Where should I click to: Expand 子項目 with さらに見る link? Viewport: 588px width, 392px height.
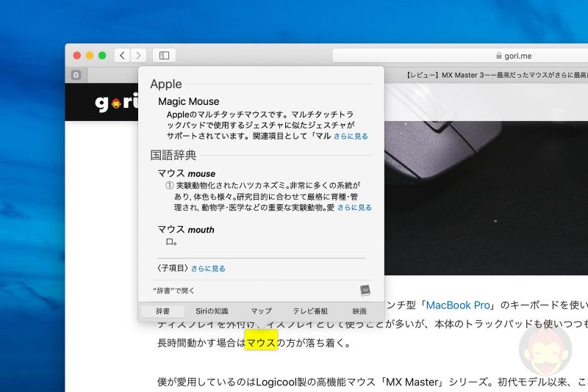pyautogui.click(x=208, y=269)
